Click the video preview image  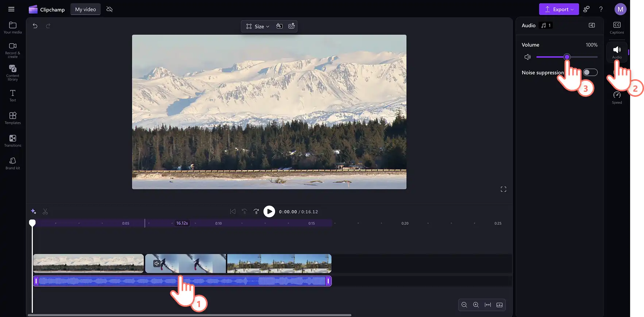[269, 112]
